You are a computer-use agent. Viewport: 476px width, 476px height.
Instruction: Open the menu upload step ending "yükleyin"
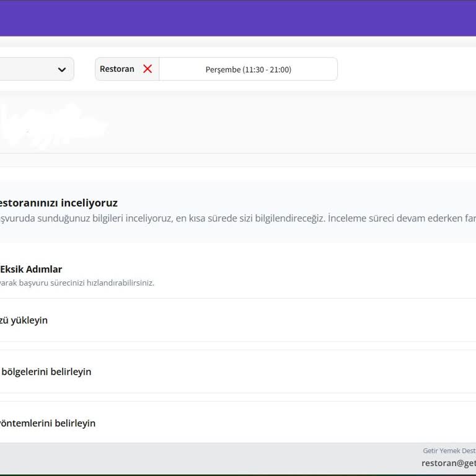tap(24, 320)
